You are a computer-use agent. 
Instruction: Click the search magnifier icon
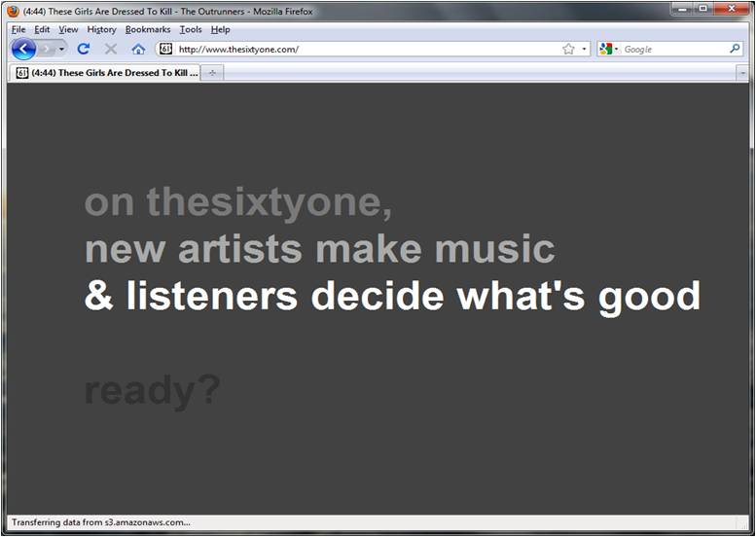click(x=735, y=49)
